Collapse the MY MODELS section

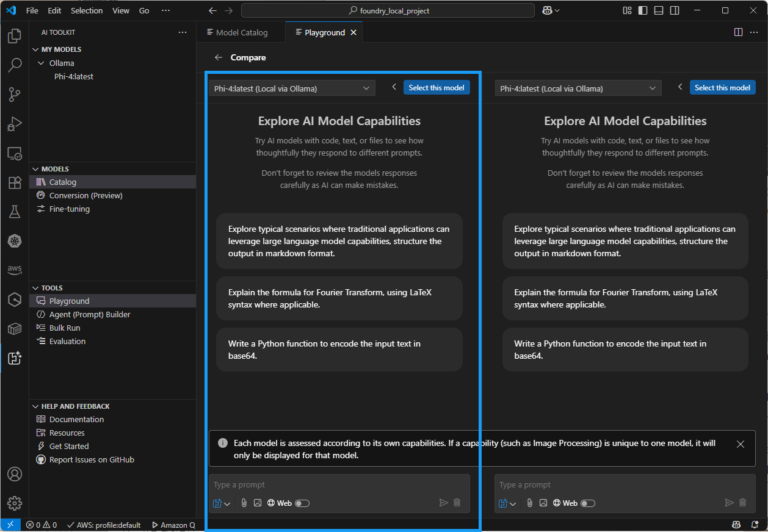(x=35, y=49)
